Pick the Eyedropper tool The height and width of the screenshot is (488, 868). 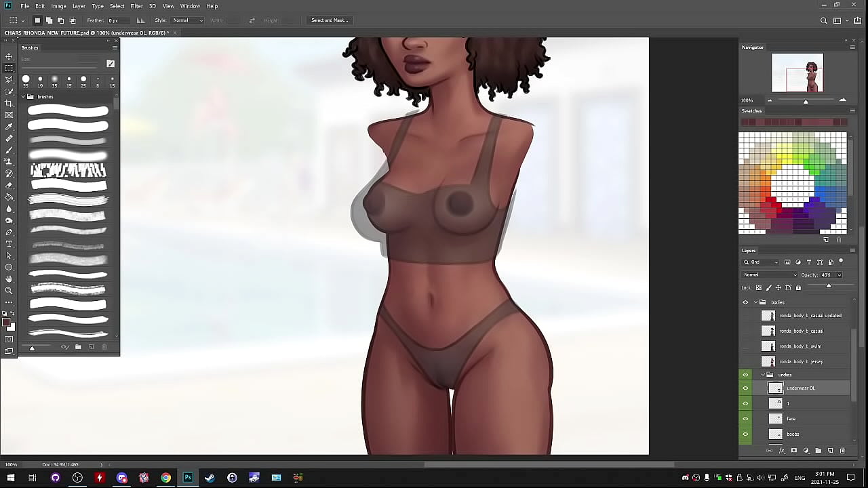[9, 127]
